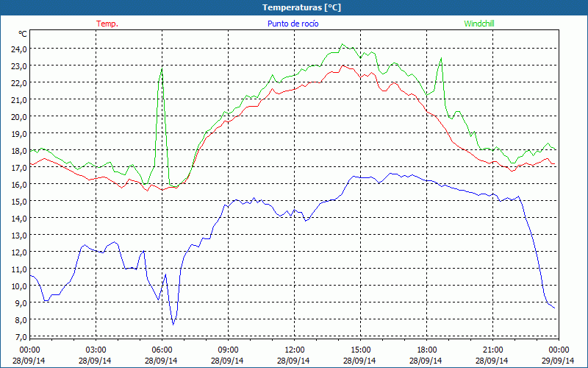Click the '29/09/14' date label

tap(558, 361)
